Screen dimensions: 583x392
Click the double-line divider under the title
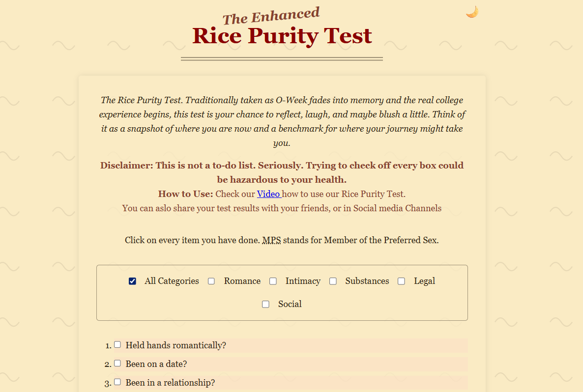[x=282, y=59]
